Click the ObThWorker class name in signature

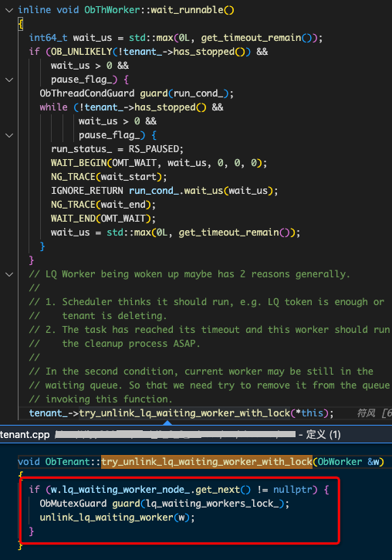pos(112,10)
